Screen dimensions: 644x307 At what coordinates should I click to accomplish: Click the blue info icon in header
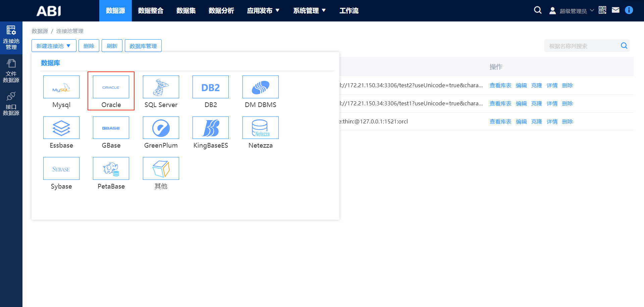pyautogui.click(x=629, y=10)
